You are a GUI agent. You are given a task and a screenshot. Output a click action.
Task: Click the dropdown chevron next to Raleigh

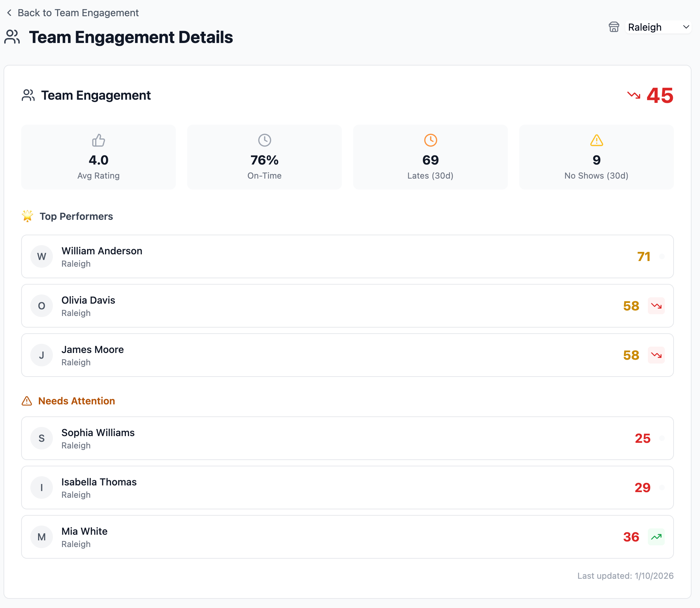686,27
